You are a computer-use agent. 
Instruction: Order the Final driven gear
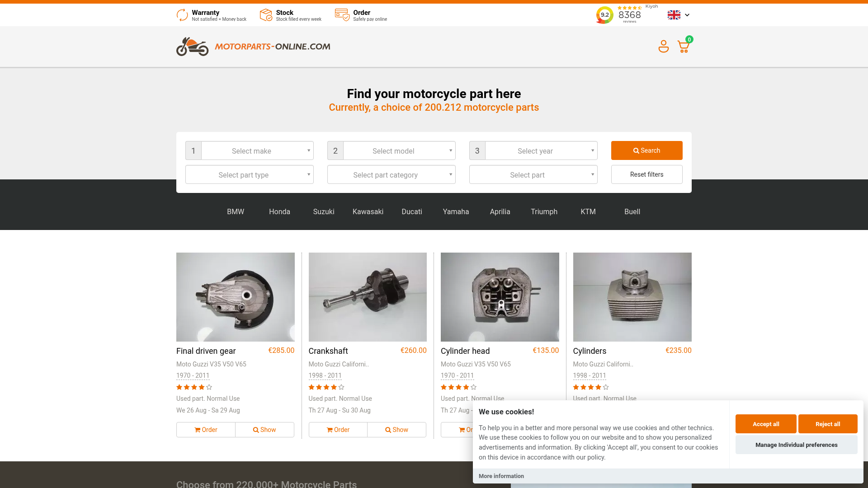[206, 430]
